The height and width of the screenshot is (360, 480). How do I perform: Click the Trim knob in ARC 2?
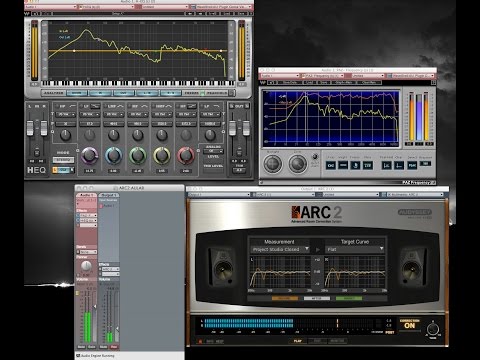tap(433, 329)
